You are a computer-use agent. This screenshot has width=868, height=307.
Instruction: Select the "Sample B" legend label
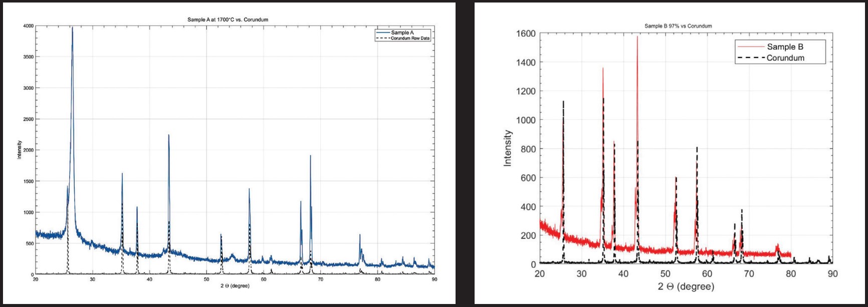tap(785, 47)
